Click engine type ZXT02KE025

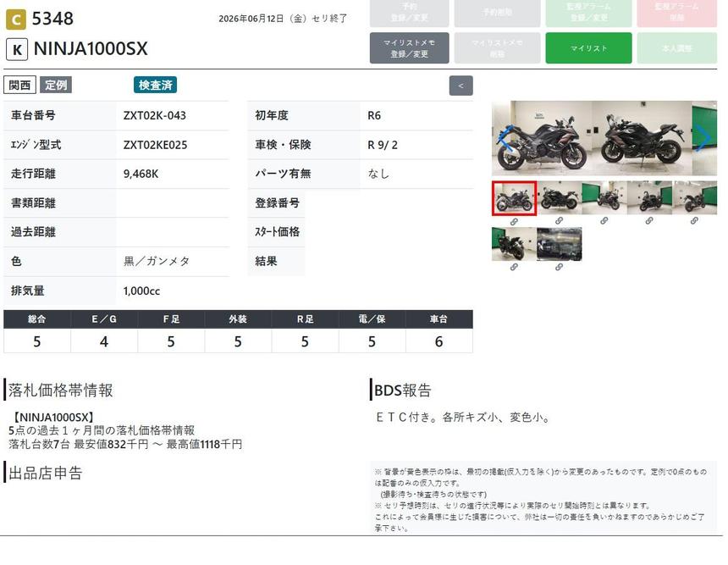(155, 145)
